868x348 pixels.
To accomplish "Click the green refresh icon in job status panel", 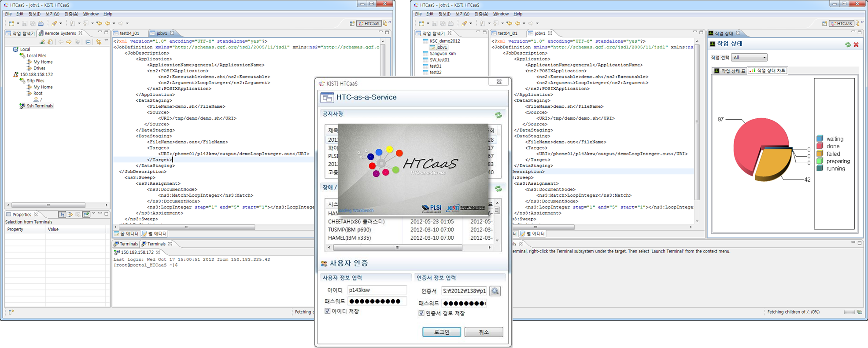I will [x=848, y=44].
